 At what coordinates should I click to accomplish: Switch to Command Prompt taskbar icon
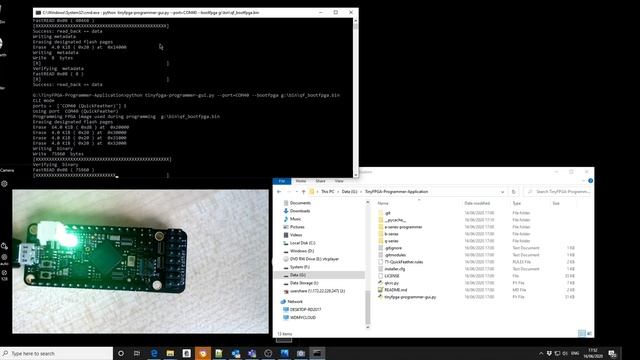(x=317, y=353)
